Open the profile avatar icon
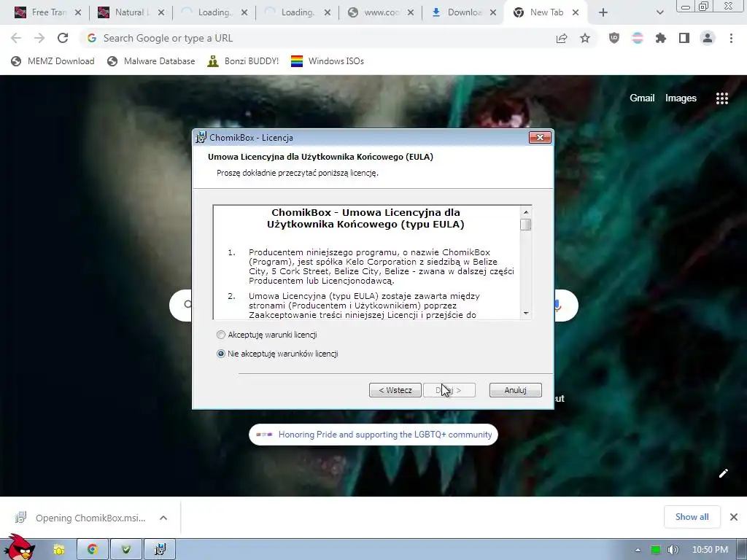747x560 pixels. coord(708,38)
